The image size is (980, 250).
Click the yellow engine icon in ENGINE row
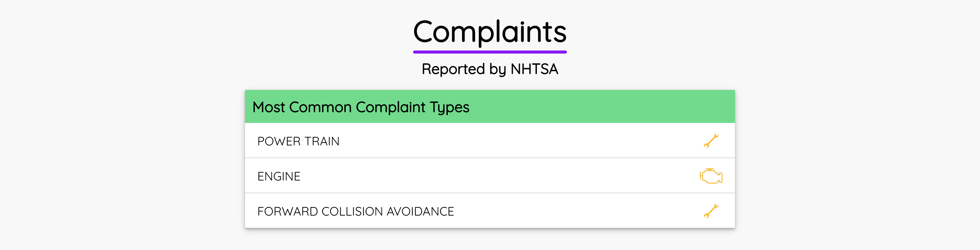[710, 176]
